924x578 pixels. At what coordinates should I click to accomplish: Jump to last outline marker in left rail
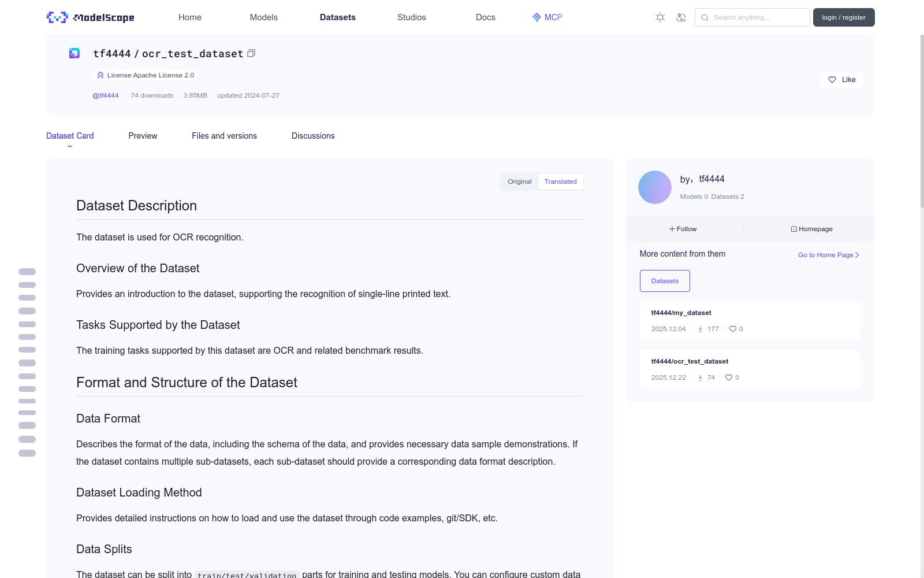(27, 453)
